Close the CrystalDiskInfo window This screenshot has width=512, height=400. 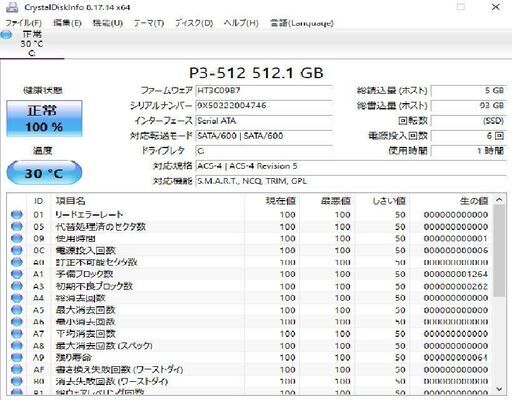496,7
